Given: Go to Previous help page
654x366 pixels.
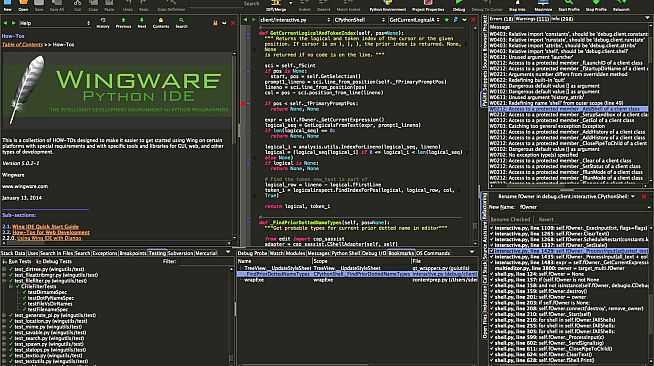Looking at the screenshot, I should [x=123, y=23].
